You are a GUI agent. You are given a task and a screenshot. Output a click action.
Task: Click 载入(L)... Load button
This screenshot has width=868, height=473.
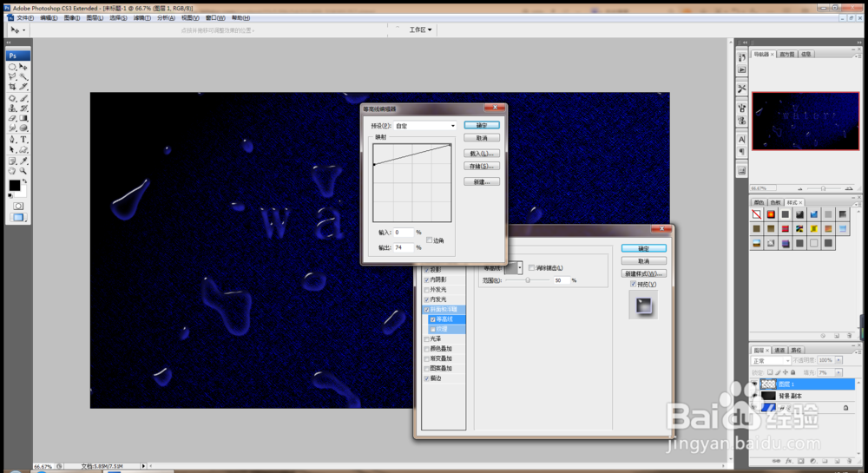click(482, 154)
